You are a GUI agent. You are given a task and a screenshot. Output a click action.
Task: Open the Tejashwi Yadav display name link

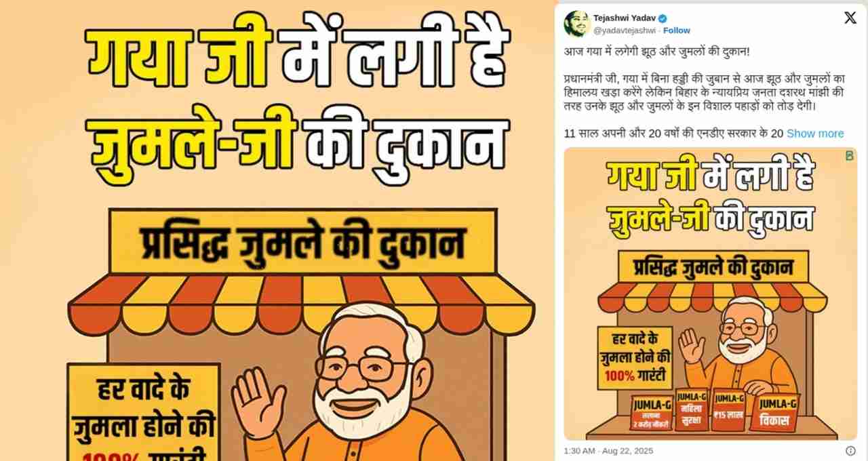click(x=620, y=18)
